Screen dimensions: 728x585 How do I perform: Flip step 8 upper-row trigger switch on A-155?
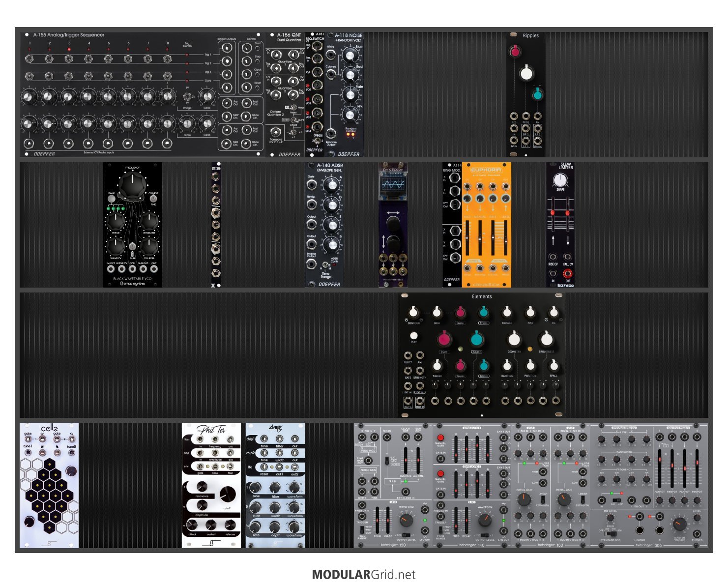coord(168,59)
